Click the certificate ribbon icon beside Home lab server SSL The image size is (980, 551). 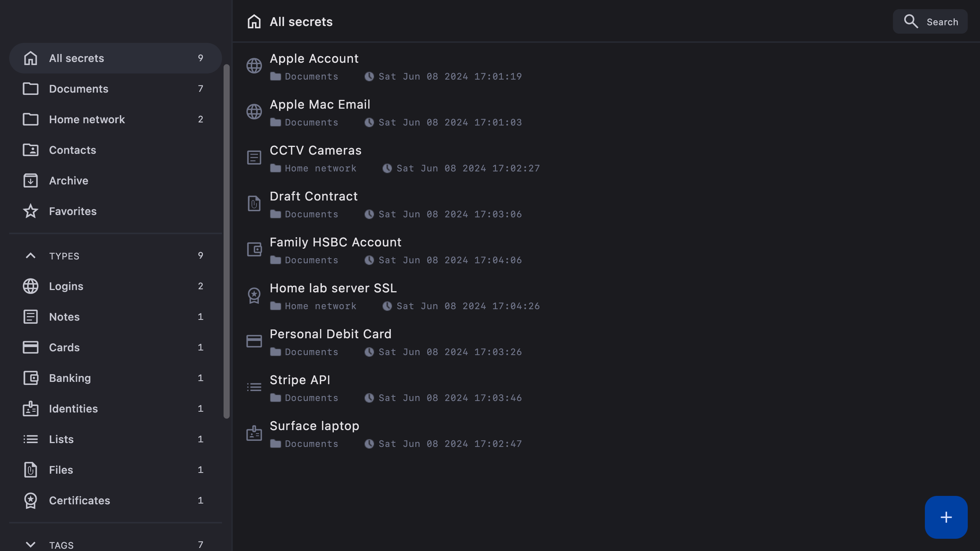tap(254, 295)
